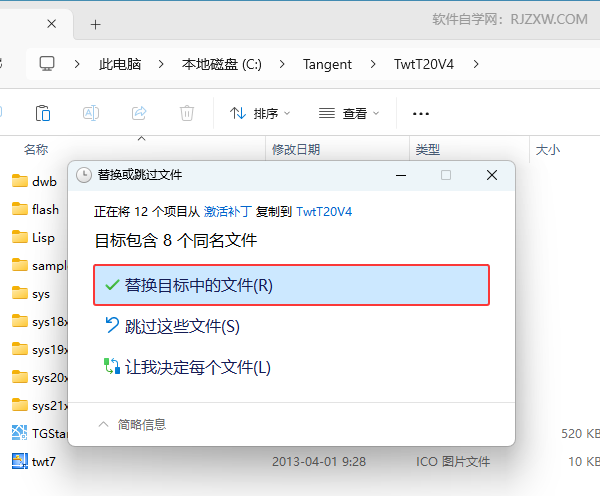Sort by 大小 column header
Screen dimensions: 600x496
[x=548, y=149]
